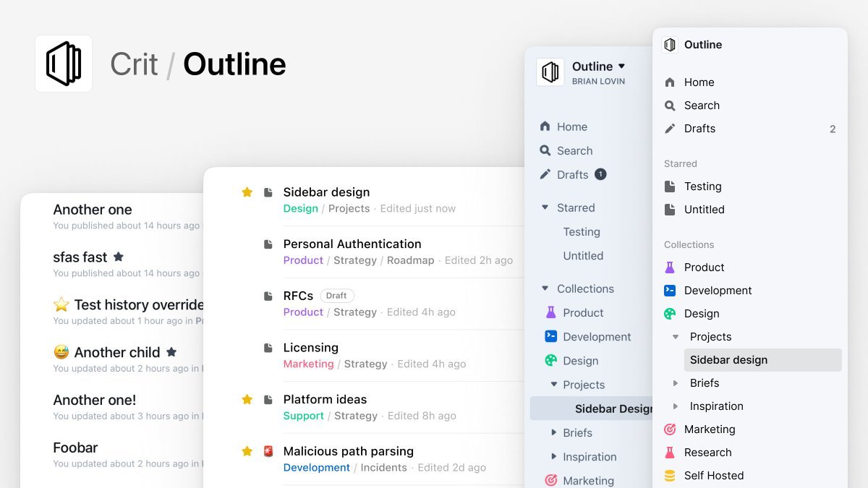Select Sidebar design in the right sidebar
The height and width of the screenshot is (488, 868).
[728, 360]
